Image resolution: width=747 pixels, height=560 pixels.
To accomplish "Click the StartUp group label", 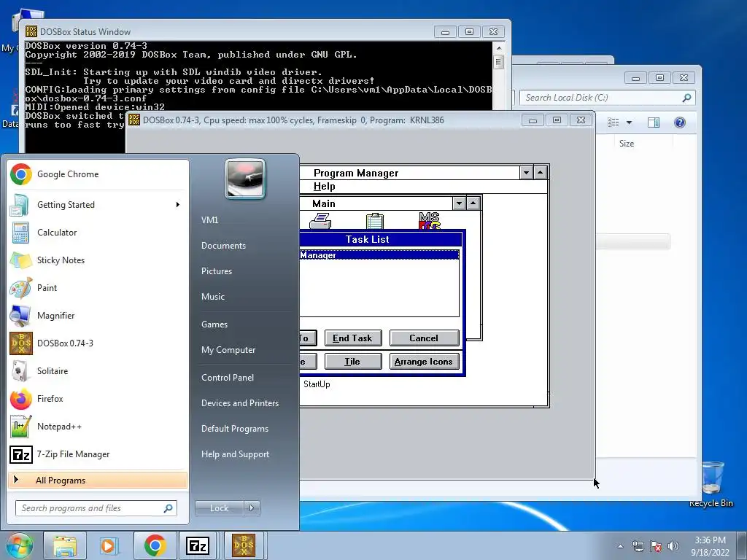I will 317,384.
